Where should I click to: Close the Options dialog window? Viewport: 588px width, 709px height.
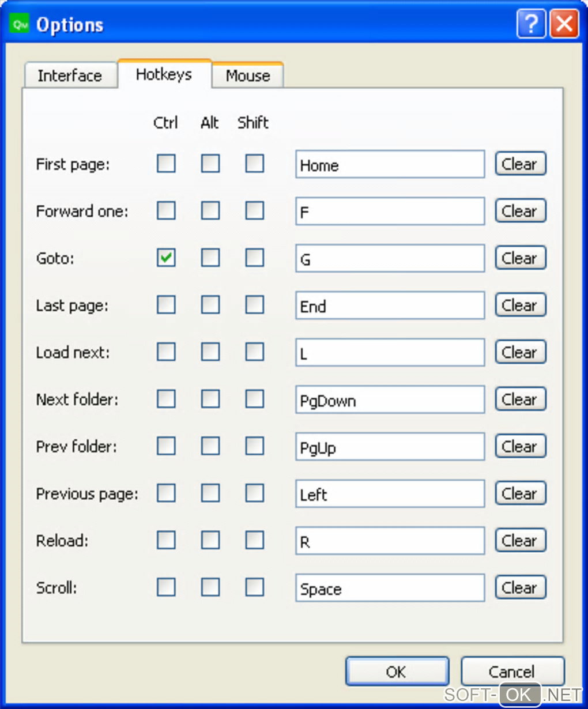564,24
